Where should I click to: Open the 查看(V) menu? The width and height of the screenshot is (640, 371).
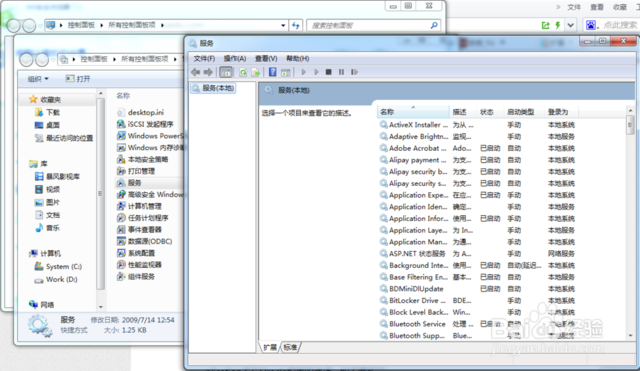pyautogui.click(x=266, y=58)
